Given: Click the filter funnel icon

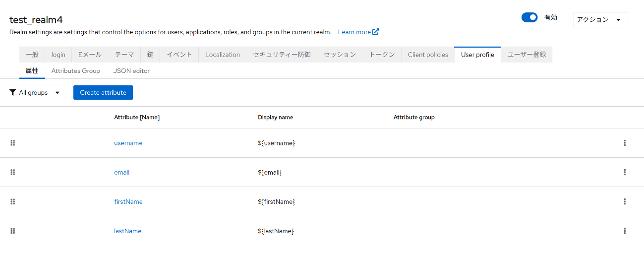Looking at the screenshot, I should click(x=13, y=92).
